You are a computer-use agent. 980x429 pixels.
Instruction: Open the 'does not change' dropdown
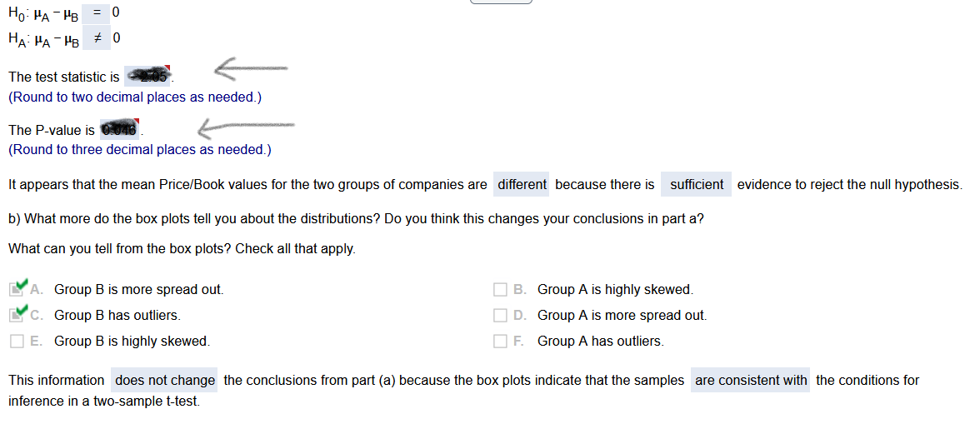[164, 381]
